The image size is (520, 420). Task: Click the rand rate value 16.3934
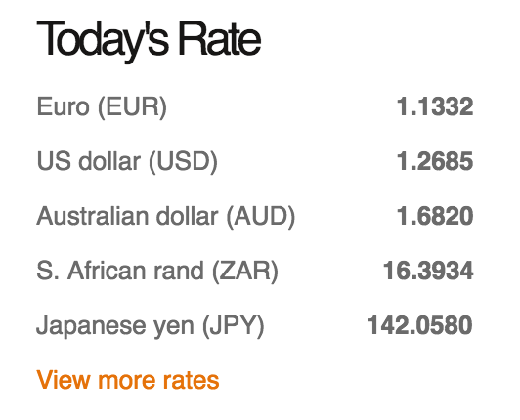coord(428,271)
